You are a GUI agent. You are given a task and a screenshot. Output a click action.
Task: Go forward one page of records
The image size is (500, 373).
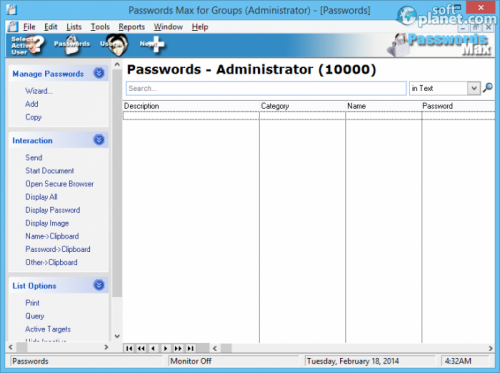(178, 348)
